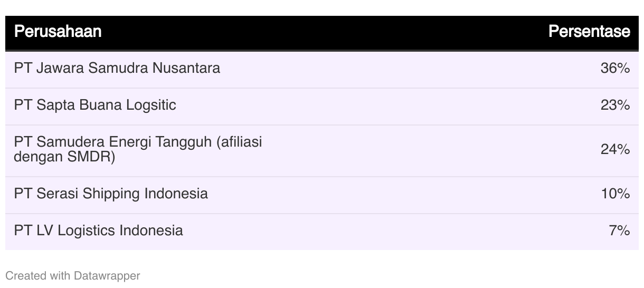This screenshot has height=288, width=644.
Task: Click the 7% percentage value
Action: tap(619, 231)
